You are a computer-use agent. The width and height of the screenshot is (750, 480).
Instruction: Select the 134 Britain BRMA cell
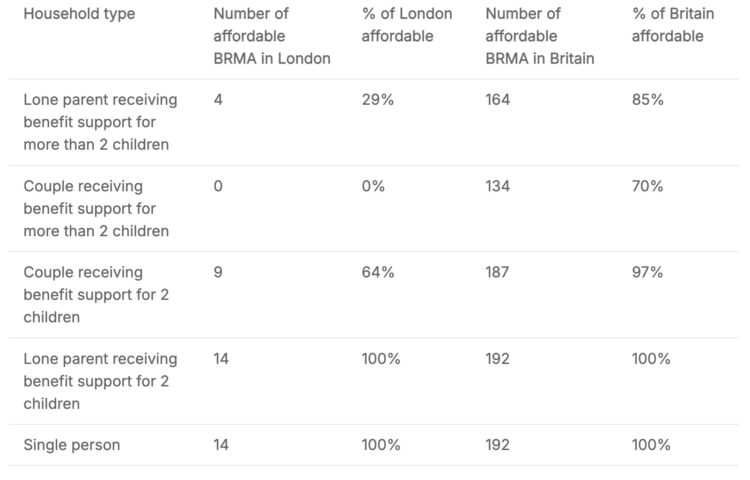tap(497, 186)
